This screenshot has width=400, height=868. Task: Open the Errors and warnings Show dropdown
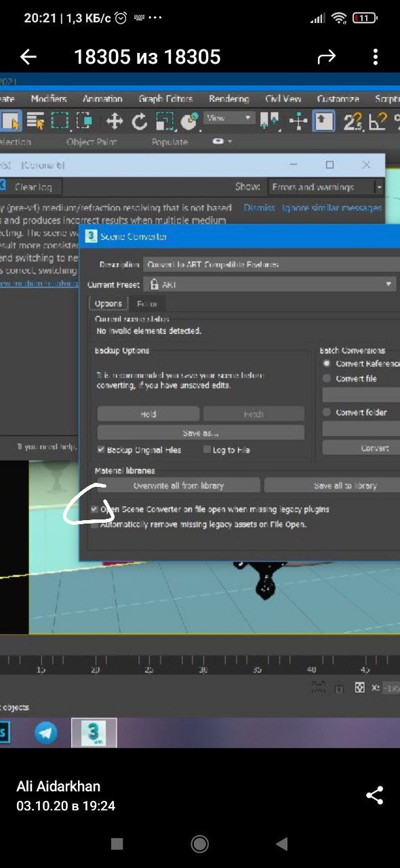pos(326,187)
